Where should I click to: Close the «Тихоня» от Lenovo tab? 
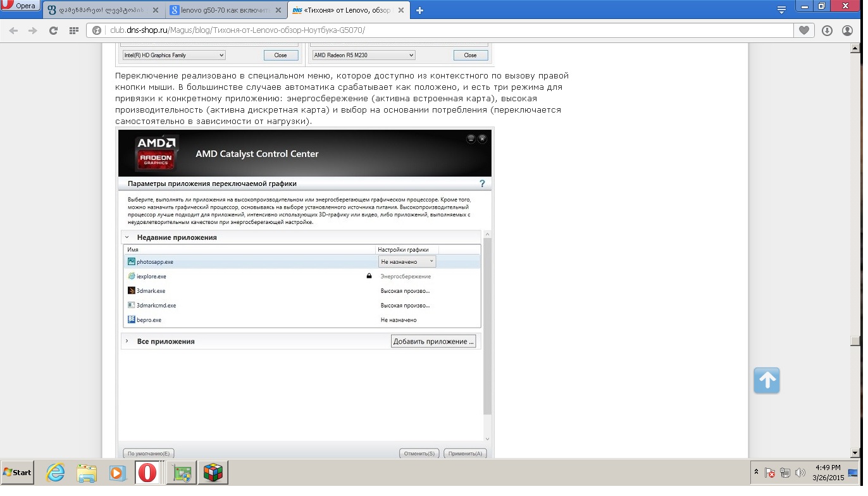(401, 11)
